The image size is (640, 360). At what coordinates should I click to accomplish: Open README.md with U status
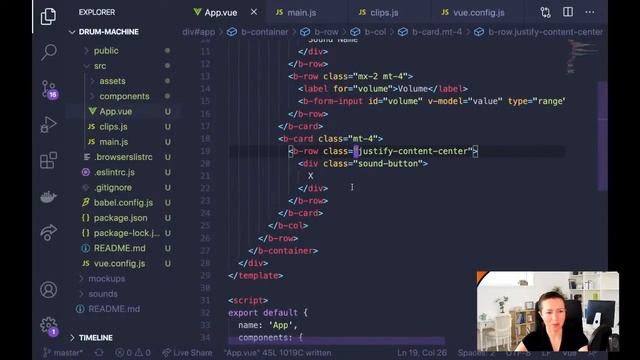click(119, 248)
